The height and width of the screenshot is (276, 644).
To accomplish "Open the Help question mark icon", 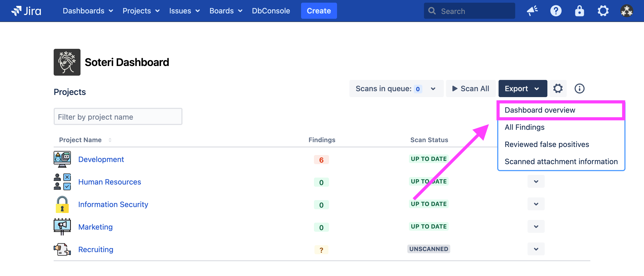I will [x=556, y=11].
